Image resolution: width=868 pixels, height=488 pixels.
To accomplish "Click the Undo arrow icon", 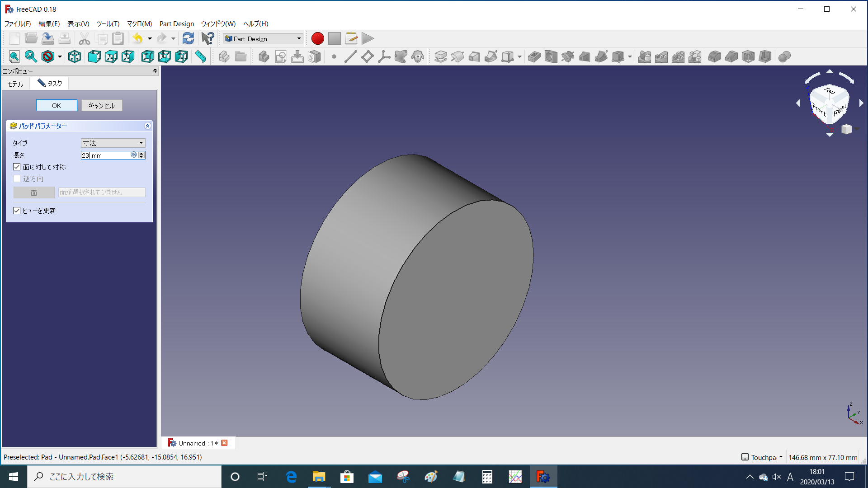I will coord(138,38).
